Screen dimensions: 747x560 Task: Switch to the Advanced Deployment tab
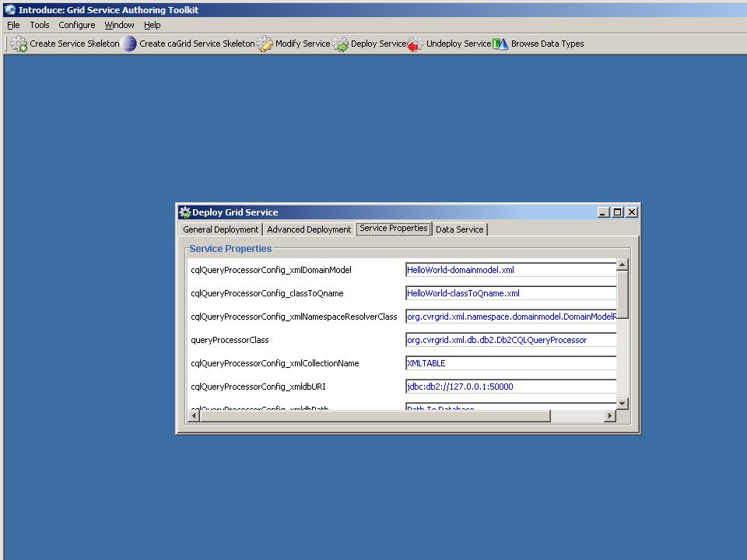click(x=309, y=229)
